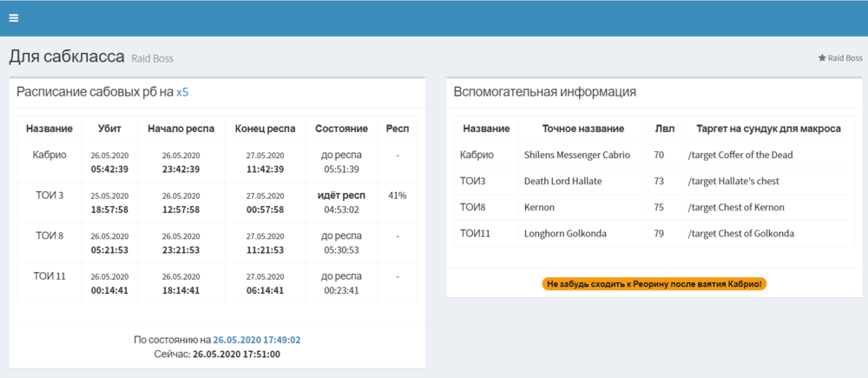868x378 pixels.
Task: Select the Death Lord Hallate name cell
Action: pyautogui.click(x=562, y=181)
